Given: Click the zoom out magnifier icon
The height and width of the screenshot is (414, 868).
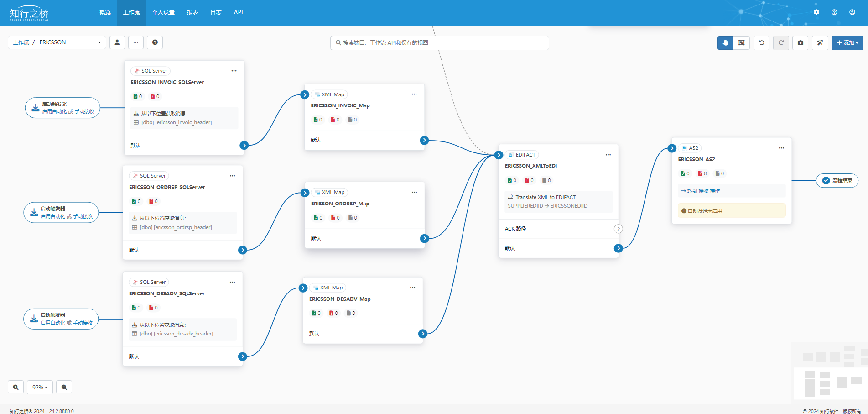Looking at the screenshot, I should pyautogui.click(x=64, y=387).
